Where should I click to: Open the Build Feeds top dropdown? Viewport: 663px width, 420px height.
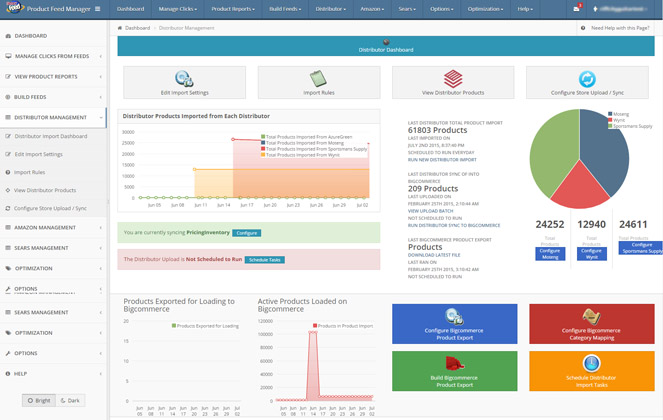coord(285,9)
